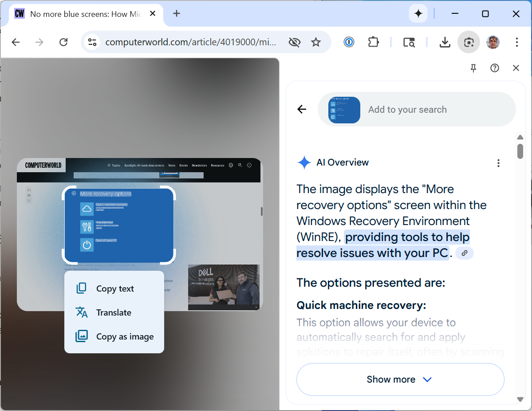Click the Gemini sparkle icon in title bar
Screen dimensions: 532x411
coord(418,14)
